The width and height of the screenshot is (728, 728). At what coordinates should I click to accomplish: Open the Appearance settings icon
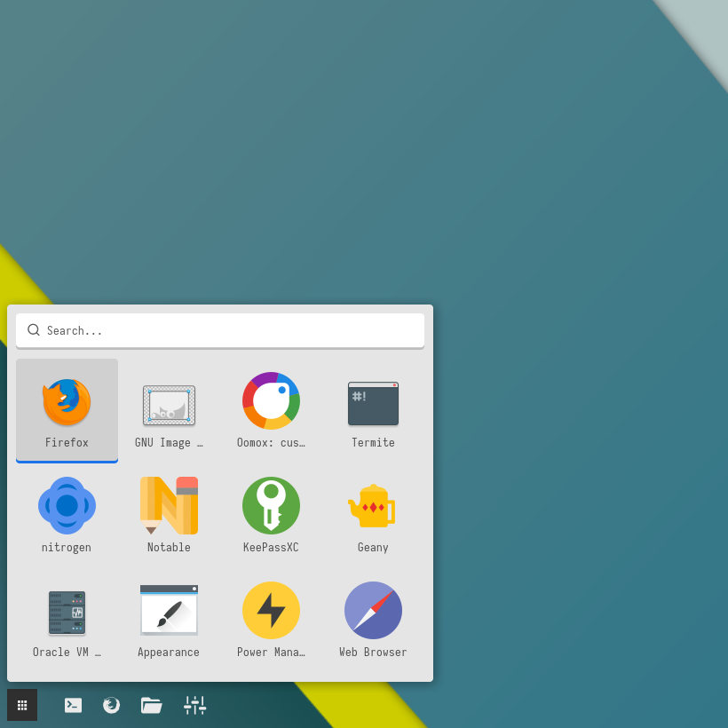(169, 610)
